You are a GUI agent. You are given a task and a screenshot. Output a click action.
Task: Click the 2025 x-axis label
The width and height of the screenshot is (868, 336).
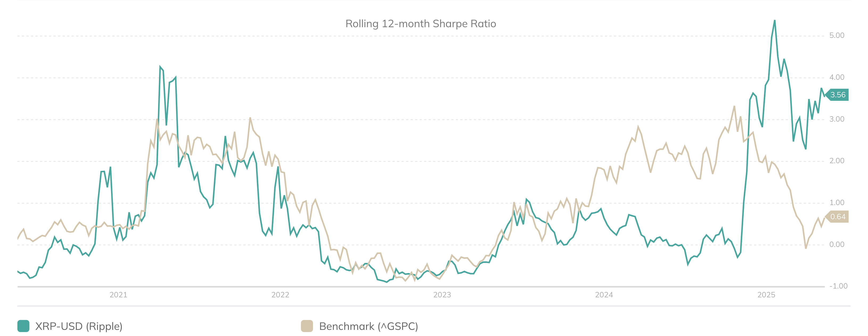click(x=766, y=295)
